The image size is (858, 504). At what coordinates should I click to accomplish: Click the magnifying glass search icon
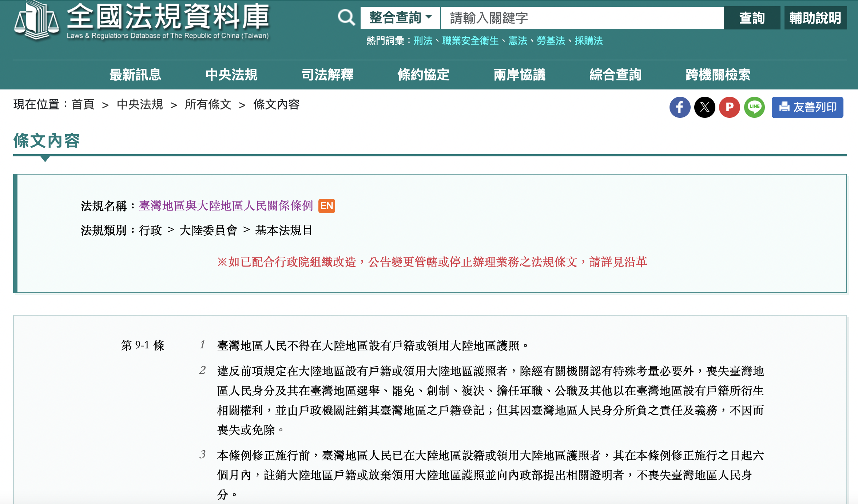point(346,17)
